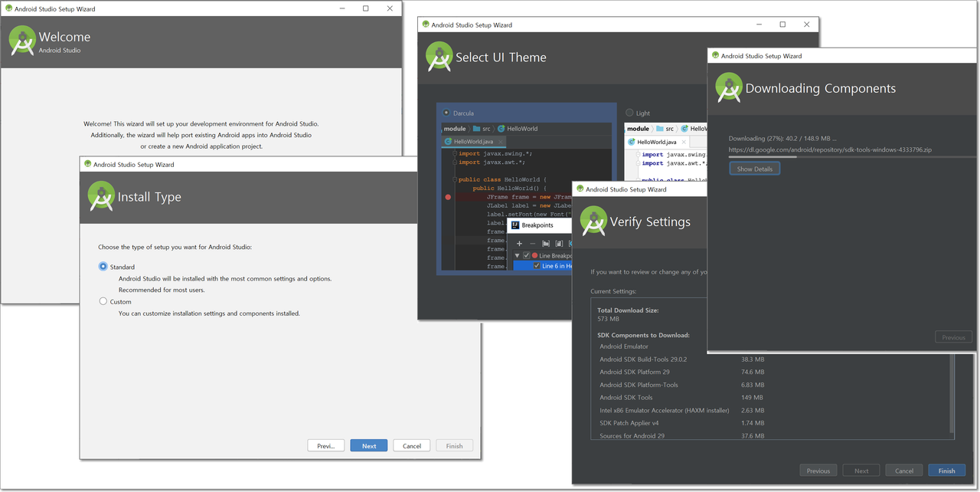980x492 pixels.
Task: Click the src folder icon in Darcula breadcrumb
Action: 477,129
